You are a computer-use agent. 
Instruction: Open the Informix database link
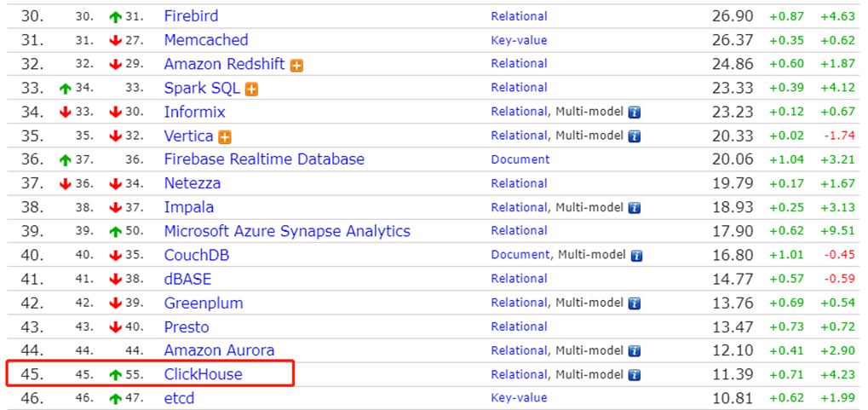coord(195,112)
